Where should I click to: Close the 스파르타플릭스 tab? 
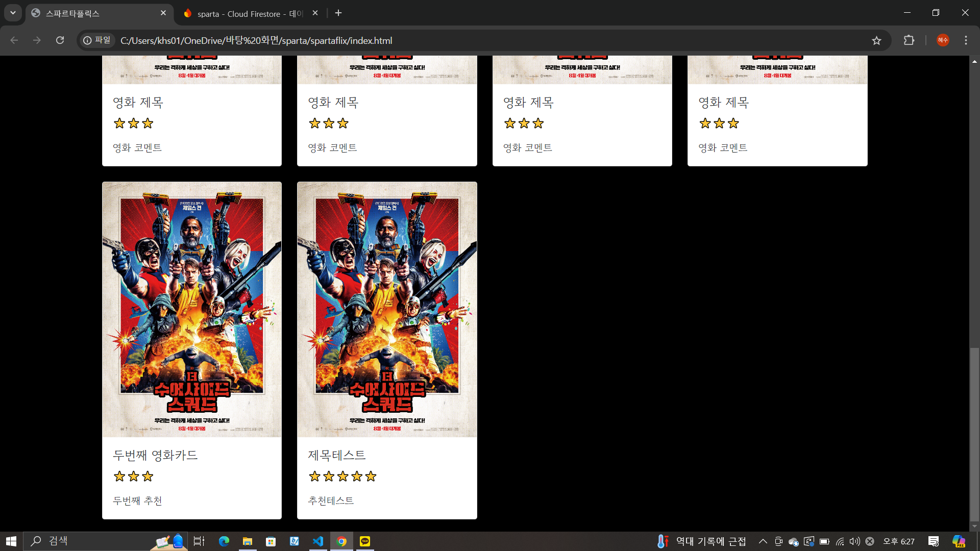[x=163, y=13]
